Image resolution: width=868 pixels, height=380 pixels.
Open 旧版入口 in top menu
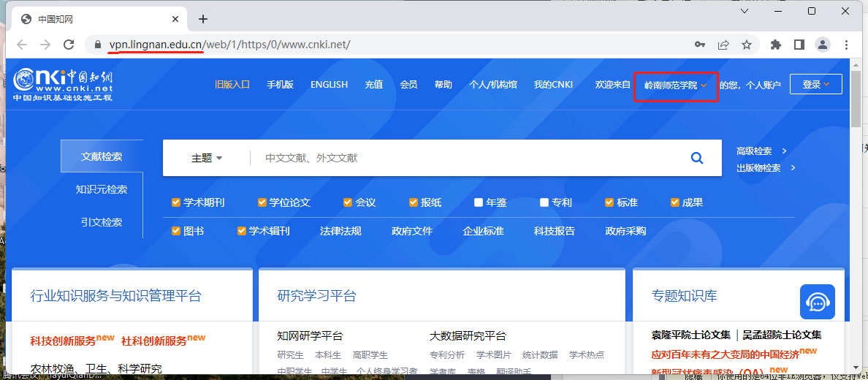[x=232, y=85]
